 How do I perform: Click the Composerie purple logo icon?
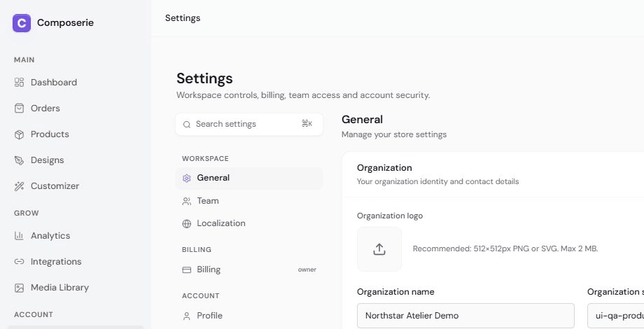pyautogui.click(x=22, y=23)
